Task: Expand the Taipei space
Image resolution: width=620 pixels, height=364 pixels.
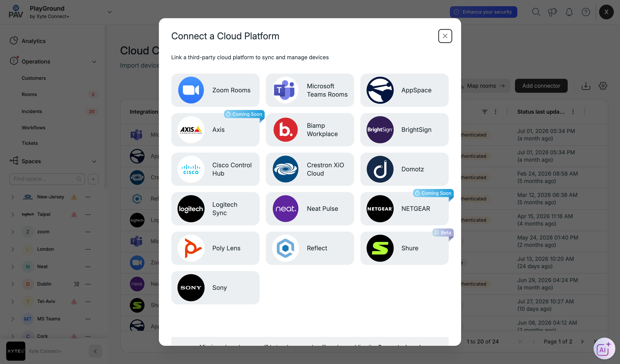Action: (13, 215)
